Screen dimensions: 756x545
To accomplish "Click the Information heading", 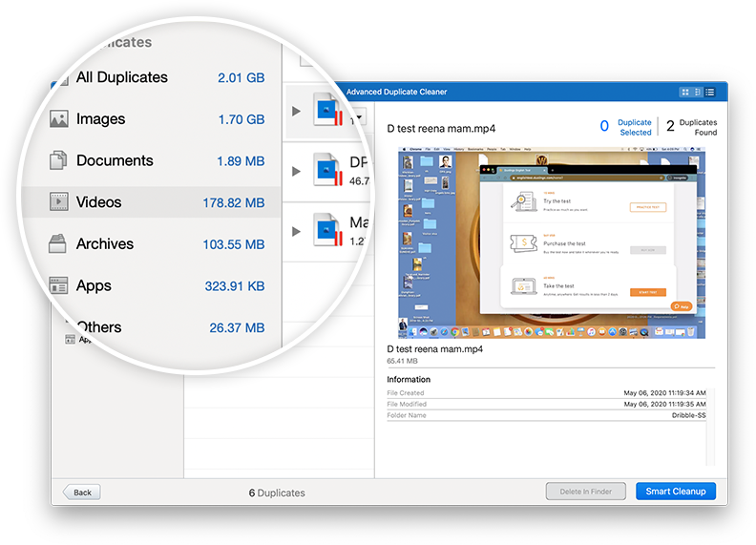I will point(409,380).
